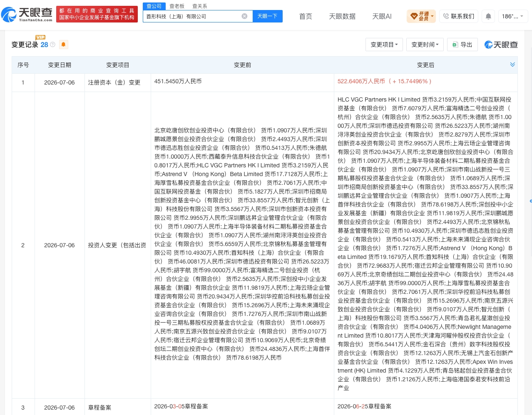Click the spreadsheet icon in the 导出 button
Viewport: 532px width, 415px height.
tap(455, 45)
